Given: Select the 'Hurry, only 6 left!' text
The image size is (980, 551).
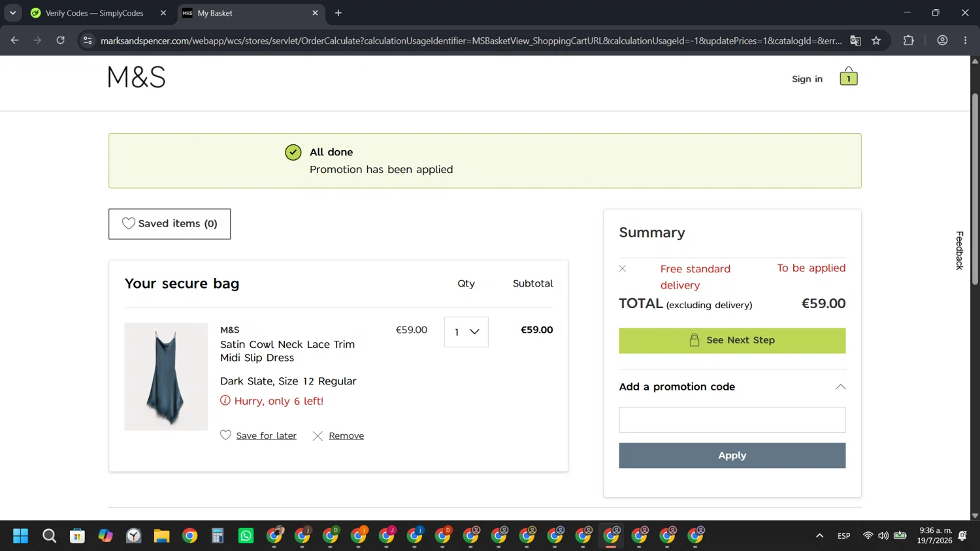Looking at the screenshot, I should (279, 401).
